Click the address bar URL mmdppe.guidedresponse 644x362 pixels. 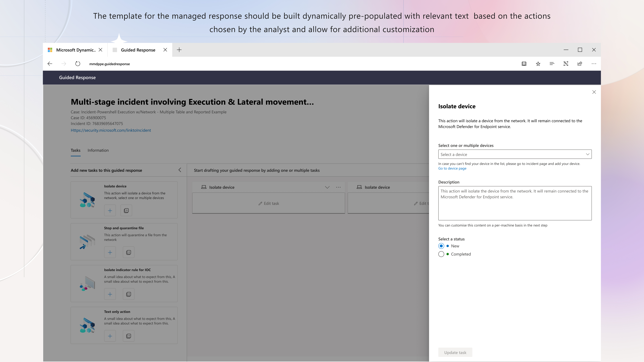pyautogui.click(x=109, y=64)
